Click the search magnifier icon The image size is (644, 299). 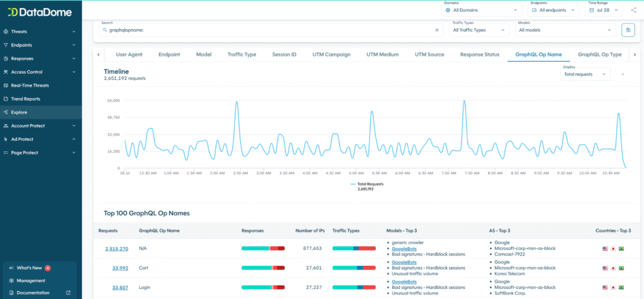tap(106, 30)
